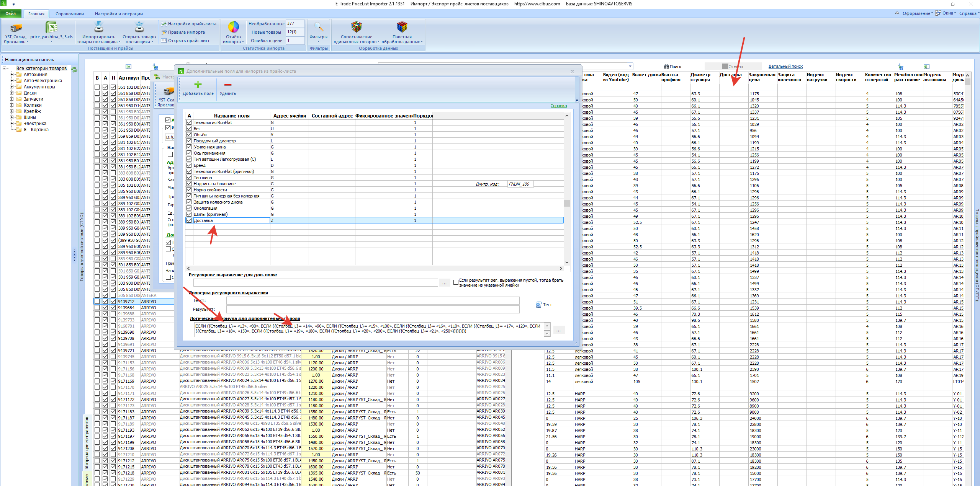Click the font icon above right grid
Image resolution: width=980 pixels, height=486 pixels.
[x=900, y=67]
